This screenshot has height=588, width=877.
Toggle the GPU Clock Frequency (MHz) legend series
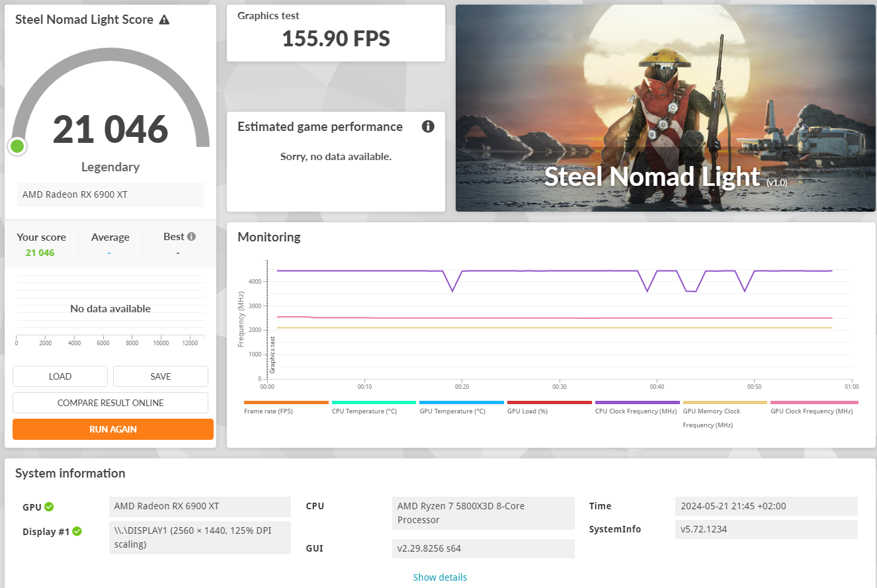point(814,407)
